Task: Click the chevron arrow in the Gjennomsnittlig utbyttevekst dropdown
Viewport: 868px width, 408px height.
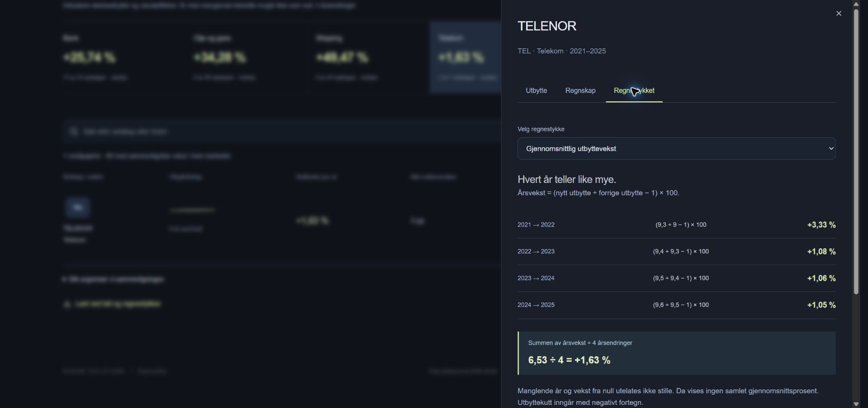Action: [831, 149]
